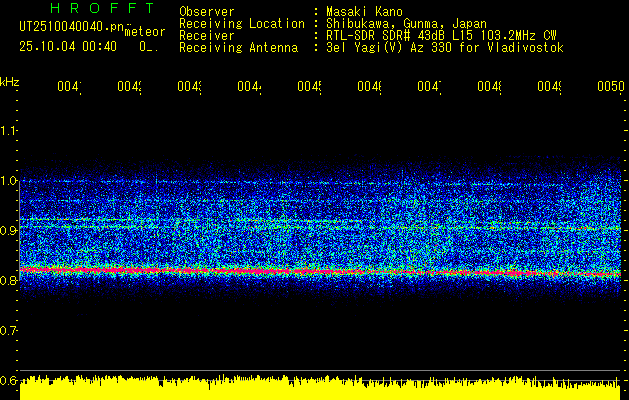Screen dimensions: 629x400
Task: Click the 0.7 frequency axis tick
Action: click(x=9, y=331)
